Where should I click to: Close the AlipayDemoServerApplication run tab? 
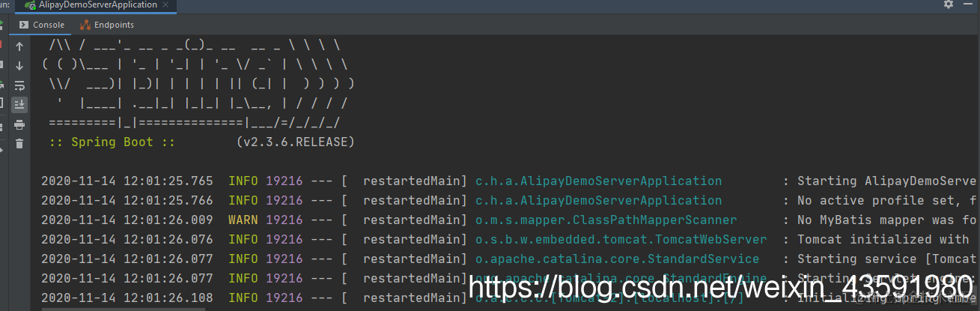[167, 4]
